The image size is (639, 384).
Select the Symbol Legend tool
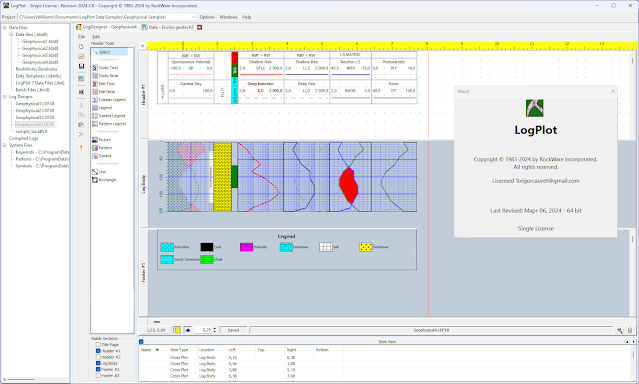(x=108, y=116)
